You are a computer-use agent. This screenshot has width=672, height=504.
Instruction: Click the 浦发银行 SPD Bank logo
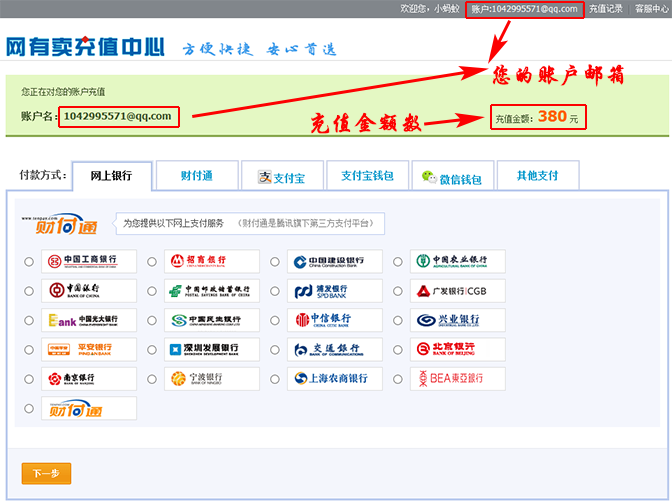(x=335, y=291)
